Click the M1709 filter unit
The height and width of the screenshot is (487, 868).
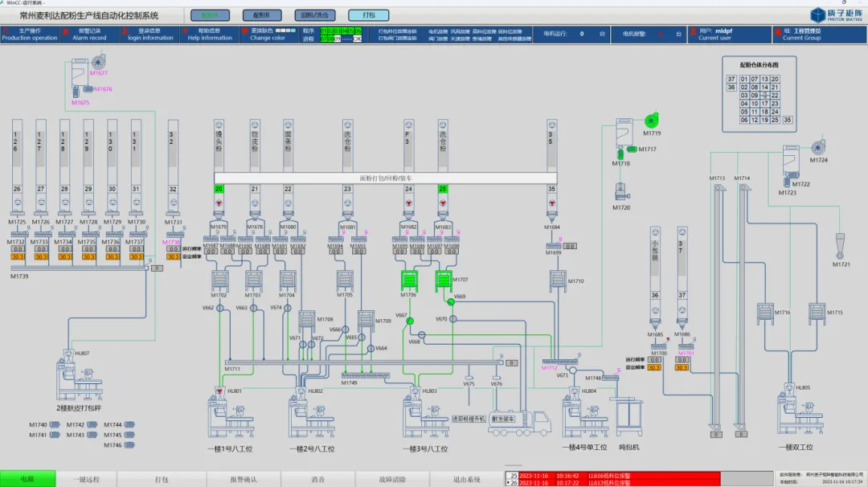(x=366, y=321)
